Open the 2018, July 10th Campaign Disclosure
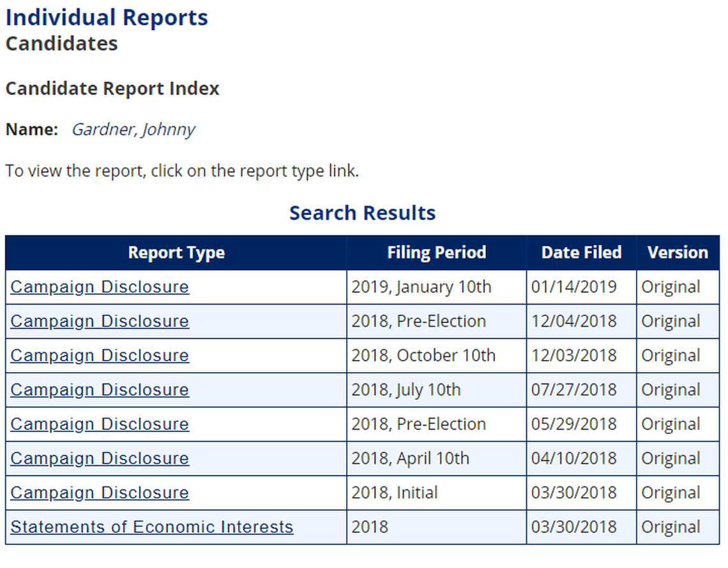728x568 pixels. click(x=99, y=389)
